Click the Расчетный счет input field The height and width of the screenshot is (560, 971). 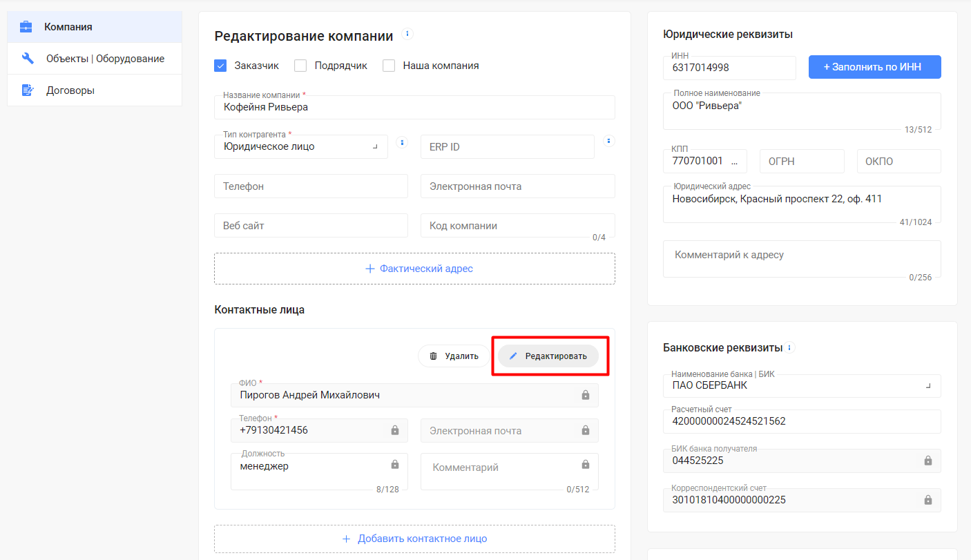[x=802, y=421]
